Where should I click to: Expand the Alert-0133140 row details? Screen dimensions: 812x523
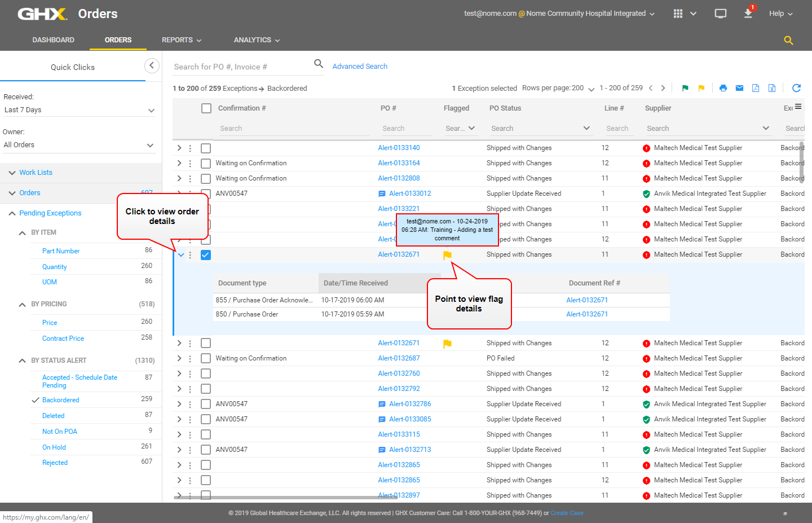[x=179, y=148]
